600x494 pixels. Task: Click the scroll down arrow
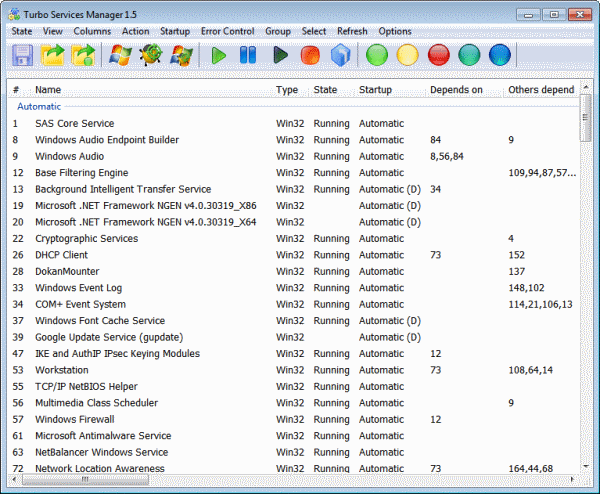coord(585,466)
